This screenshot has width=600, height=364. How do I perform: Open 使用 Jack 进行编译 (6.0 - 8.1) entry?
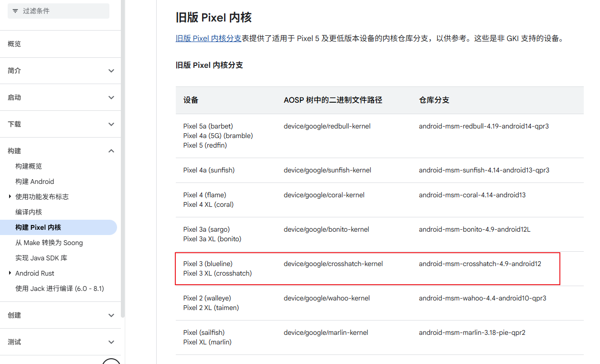click(60, 289)
